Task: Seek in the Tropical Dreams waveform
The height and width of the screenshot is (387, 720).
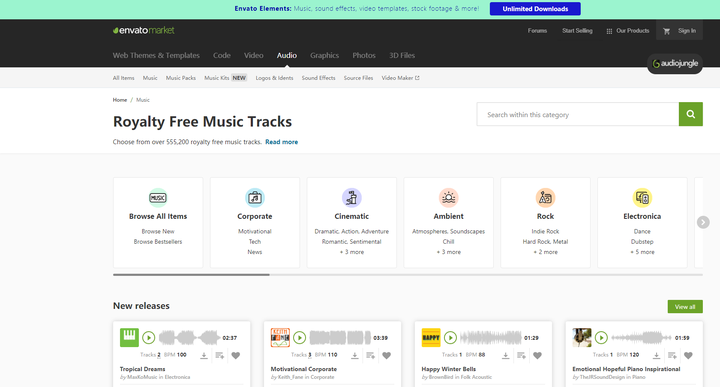Action: click(x=189, y=338)
